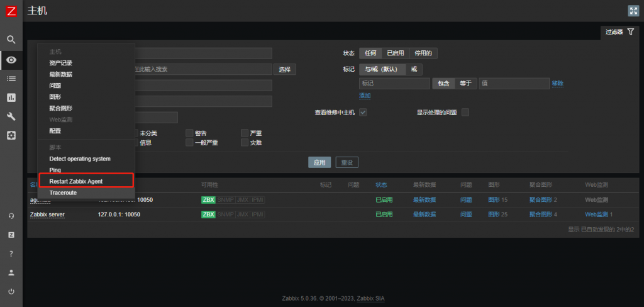Select 已启用 status option
This screenshot has width=644, height=307.
coord(396,53)
